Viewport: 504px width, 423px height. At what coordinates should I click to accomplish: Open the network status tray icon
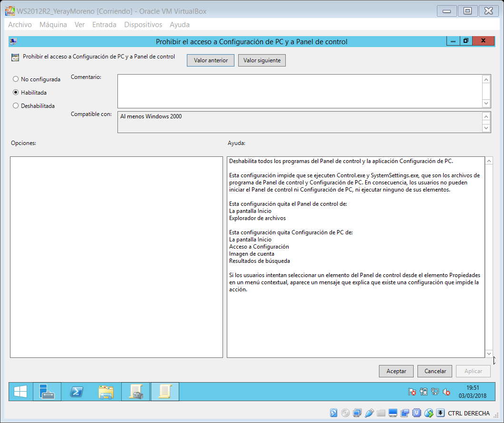(x=435, y=392)
